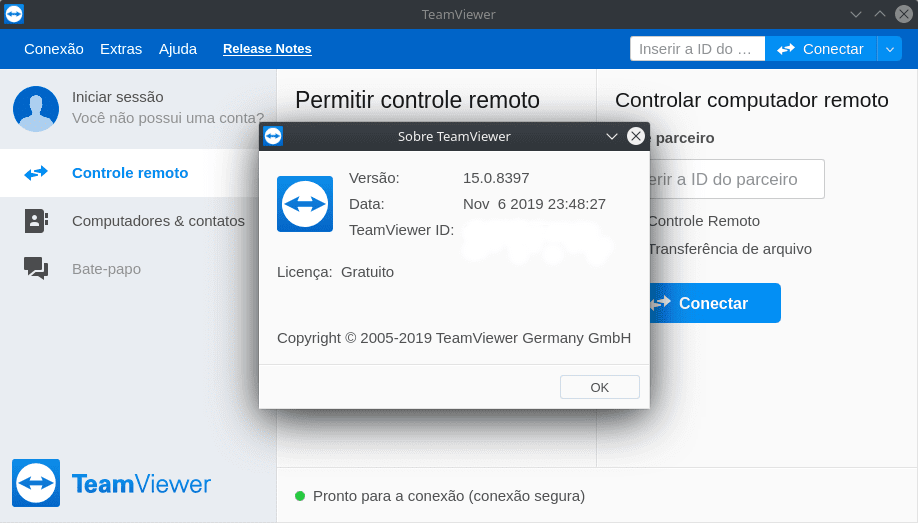Open the Conexão menu
Image resolution: width=918 pixels, height=523 pixels.
click(54, 49)
